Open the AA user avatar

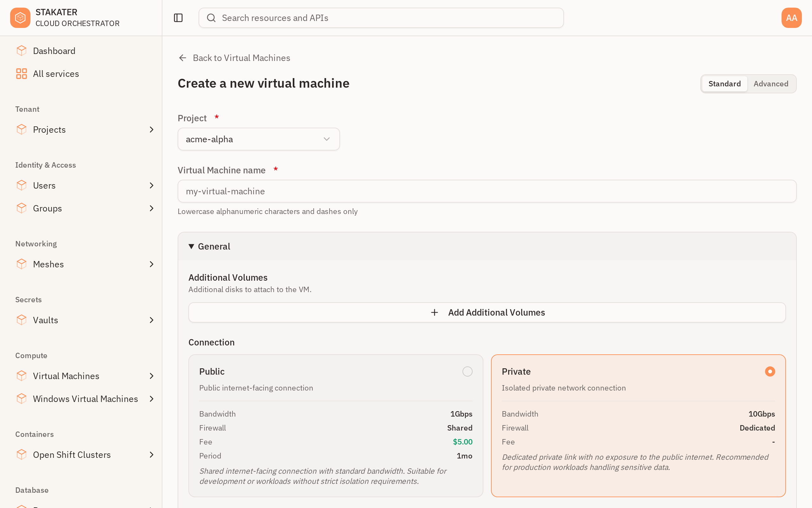click(791, 18)
